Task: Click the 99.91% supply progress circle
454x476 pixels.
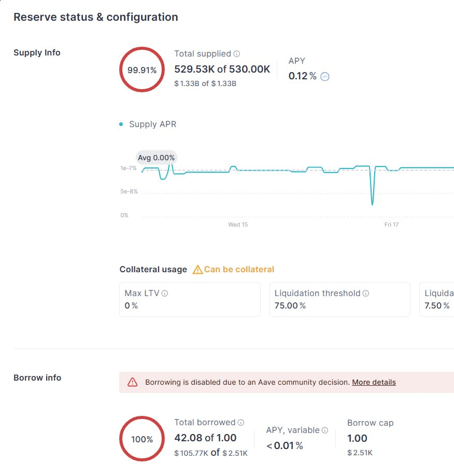Action: coord(142,70)
